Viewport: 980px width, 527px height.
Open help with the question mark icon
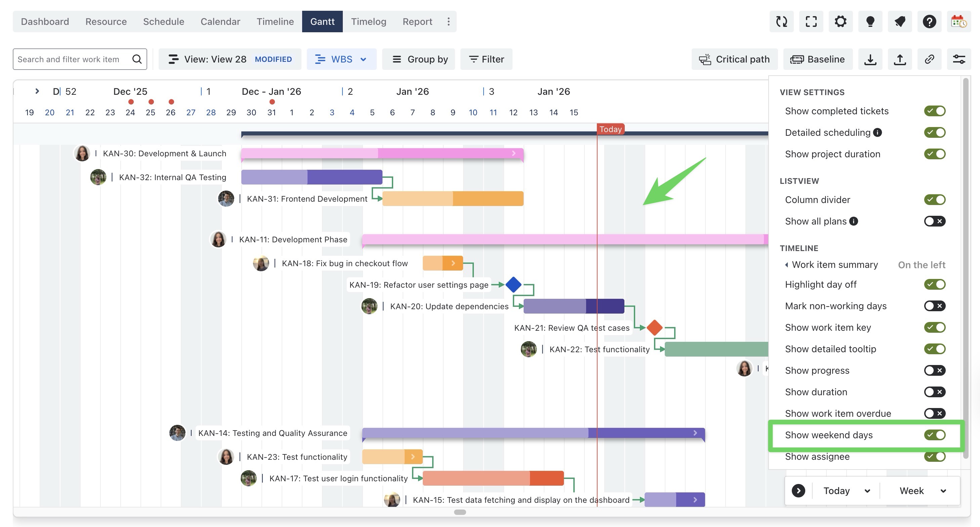(929, 22)
